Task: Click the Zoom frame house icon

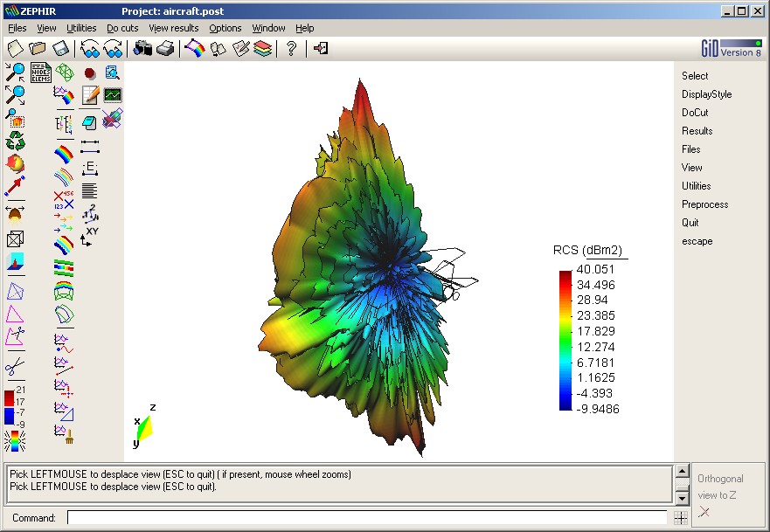Action: (x=15, y=118)
